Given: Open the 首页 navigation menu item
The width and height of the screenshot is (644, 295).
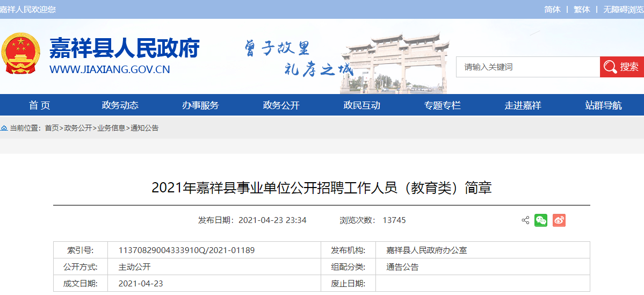Looking at the screenshot, I should pos(40,106).
